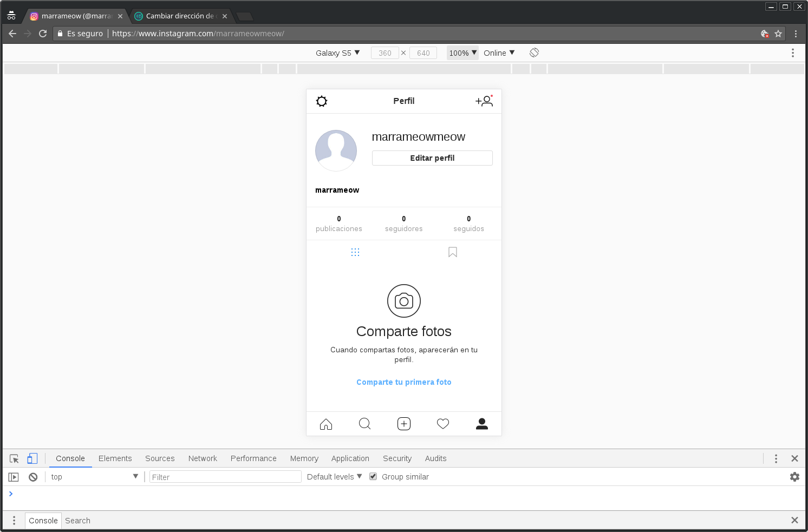The height and width of the screenshot is (532, 808).
Task: Rotate the device orientation icon
Action: pos(534,52)
